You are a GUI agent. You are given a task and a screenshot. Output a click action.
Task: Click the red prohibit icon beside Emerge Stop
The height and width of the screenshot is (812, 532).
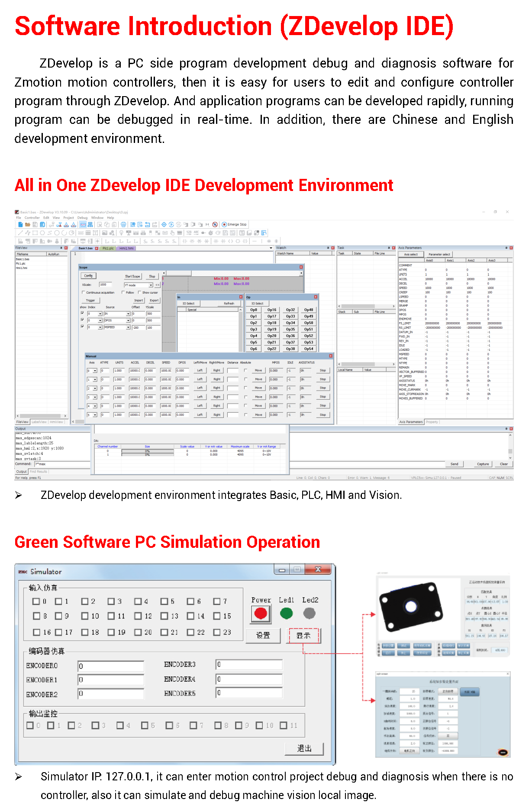[x=215, y=225]
